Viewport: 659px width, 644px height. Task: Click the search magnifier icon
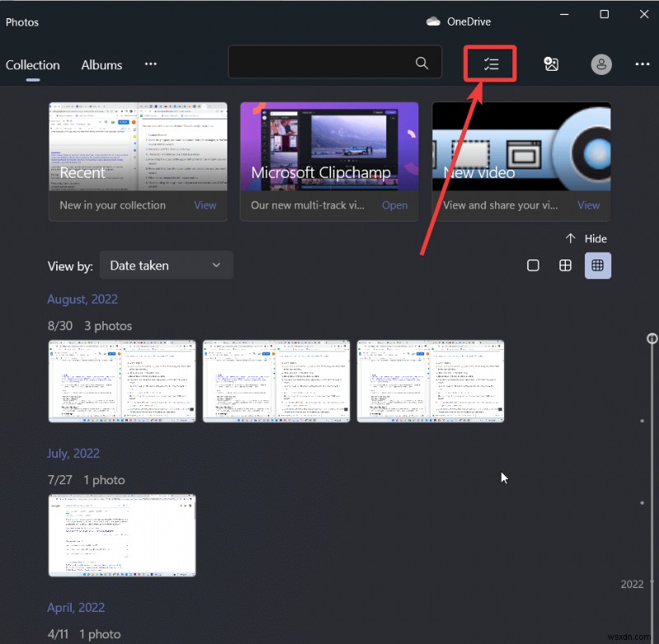pos(421,63)
